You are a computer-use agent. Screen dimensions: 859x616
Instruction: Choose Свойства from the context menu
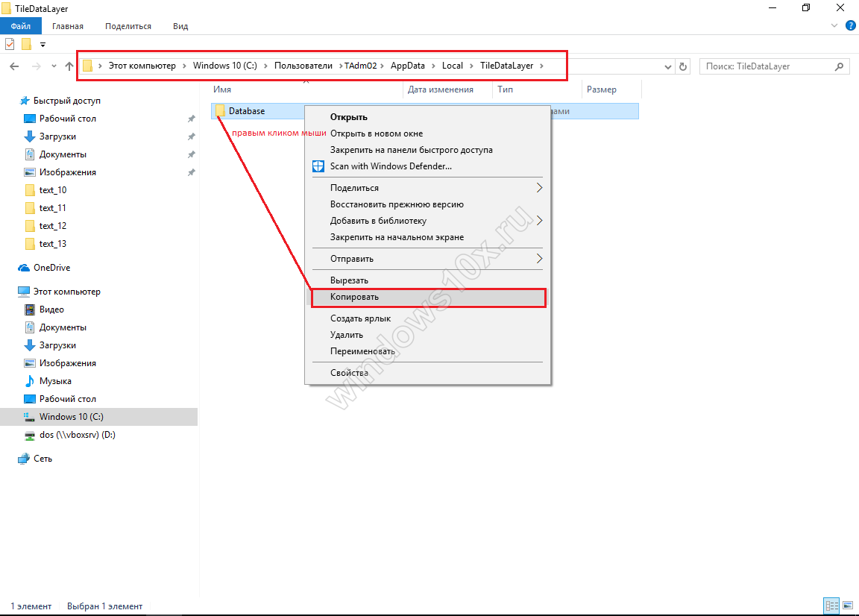pyautogui.click(x=349, y=373)
